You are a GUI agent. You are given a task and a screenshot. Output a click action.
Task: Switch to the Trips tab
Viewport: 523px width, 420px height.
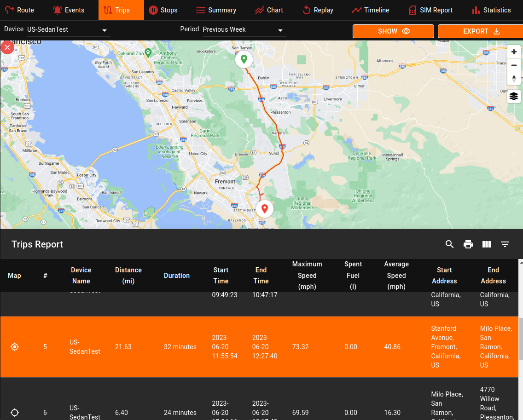pyautogui.click(x=121, y=10)
